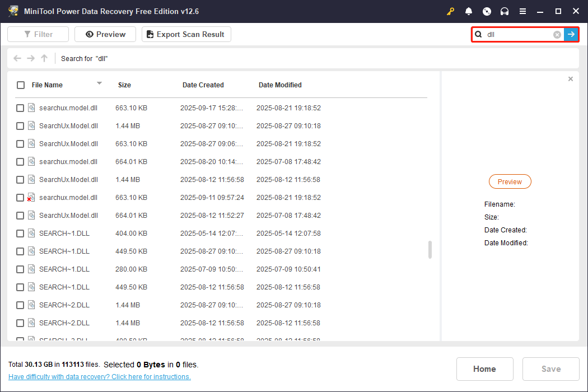Select the checkbox beside SEARCH~2.DLL
This screenshot has height=392, width=588.
click(20, 305)
